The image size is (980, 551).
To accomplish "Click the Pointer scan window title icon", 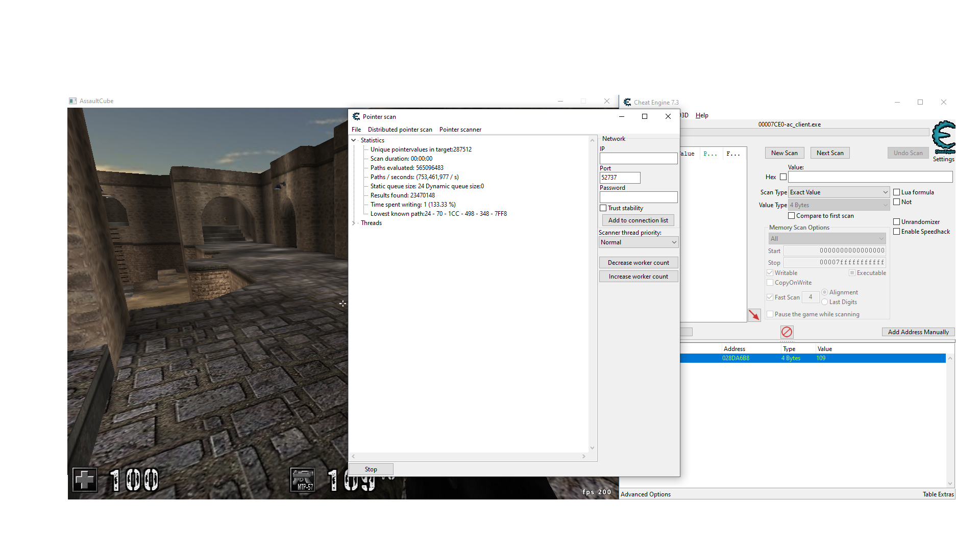I will coord(356,117).
